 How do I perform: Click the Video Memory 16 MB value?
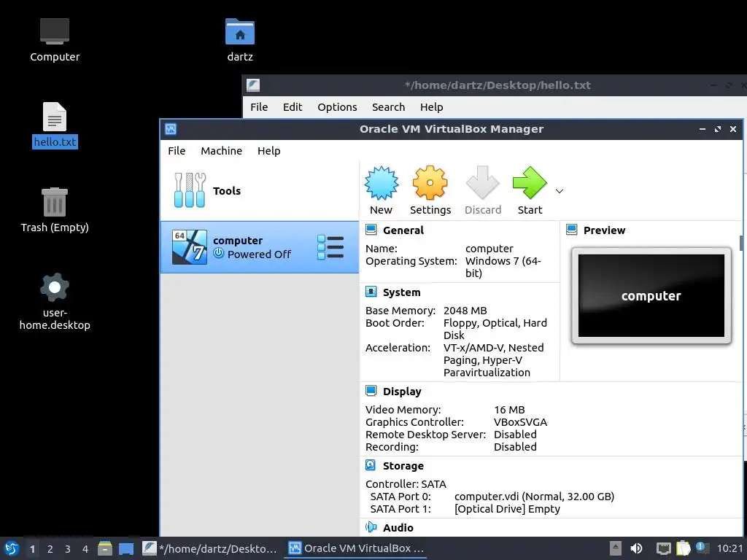point(509,410)
